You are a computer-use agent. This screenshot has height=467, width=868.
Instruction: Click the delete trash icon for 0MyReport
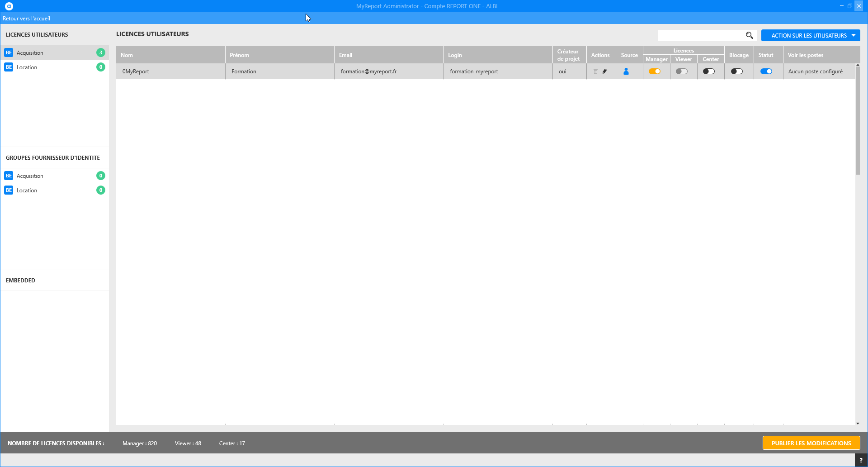tap(595, 71)
